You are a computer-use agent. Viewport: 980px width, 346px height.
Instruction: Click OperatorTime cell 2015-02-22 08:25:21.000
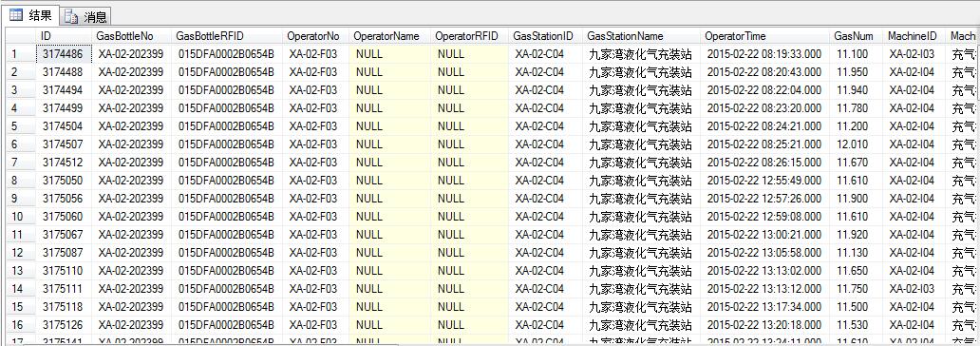click(765, 144)
